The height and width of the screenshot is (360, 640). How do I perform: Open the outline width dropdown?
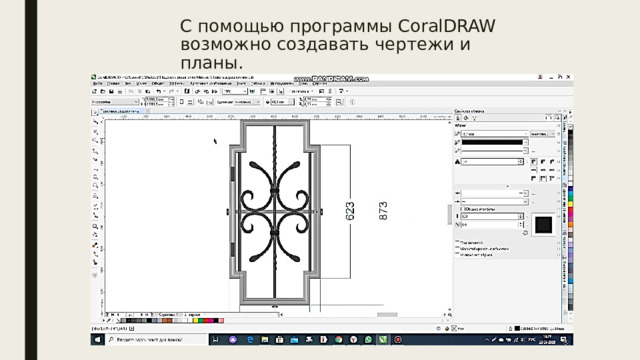526,134
